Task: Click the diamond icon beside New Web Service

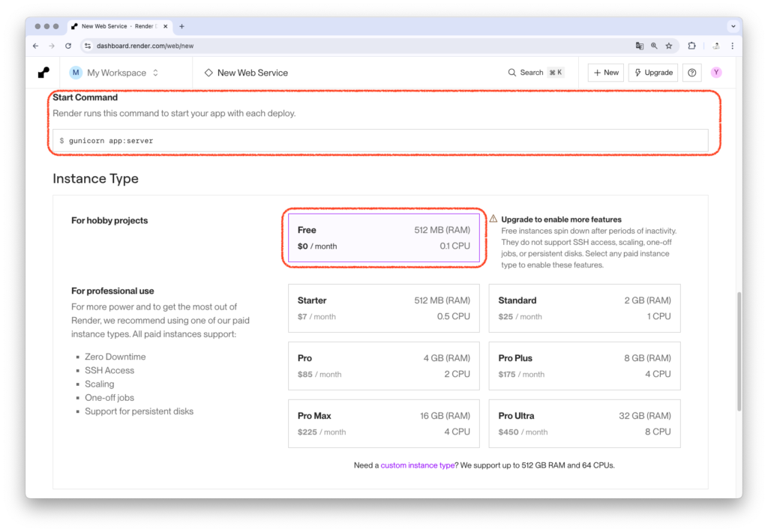Action: (x=208, y=73)
